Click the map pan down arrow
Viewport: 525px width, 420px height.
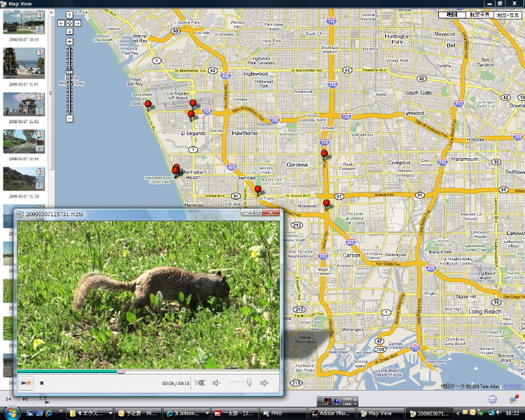[69, 31]
